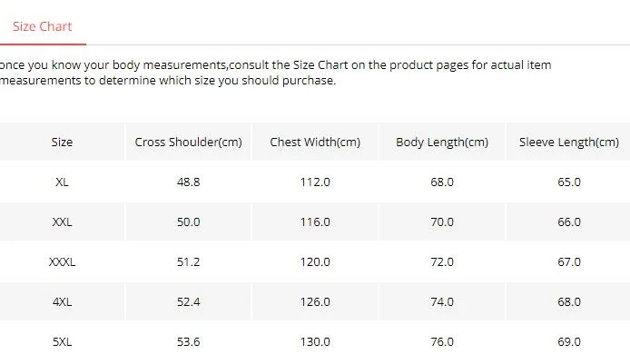Select the 5XL size label
Viewport: 630px width, 364px height.
[x=62, y=342]
